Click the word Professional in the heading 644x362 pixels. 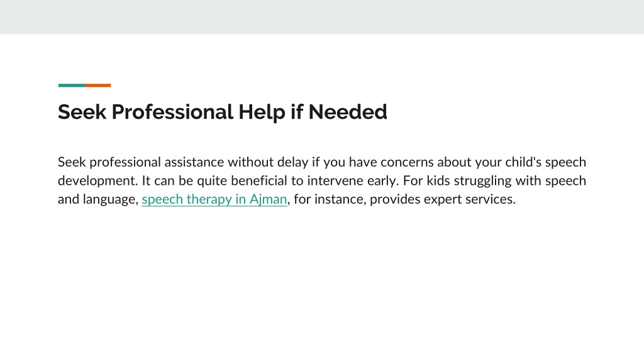point(172,112)
